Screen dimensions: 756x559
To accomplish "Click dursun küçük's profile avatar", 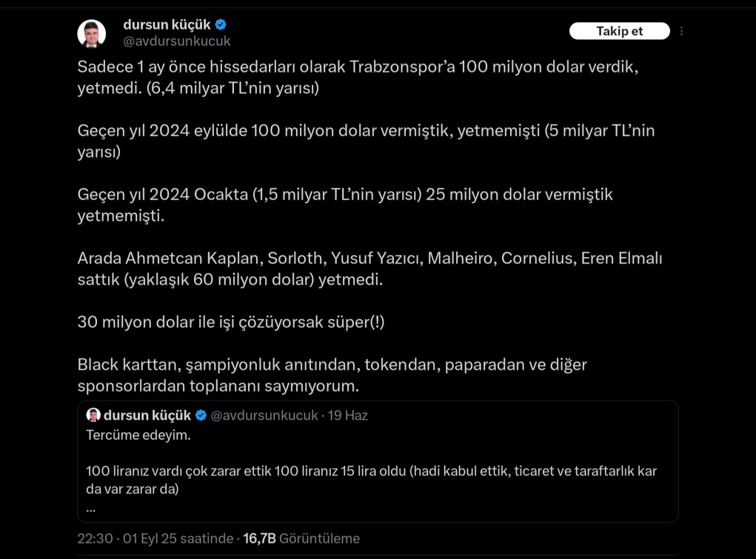I will click(92, 31).
